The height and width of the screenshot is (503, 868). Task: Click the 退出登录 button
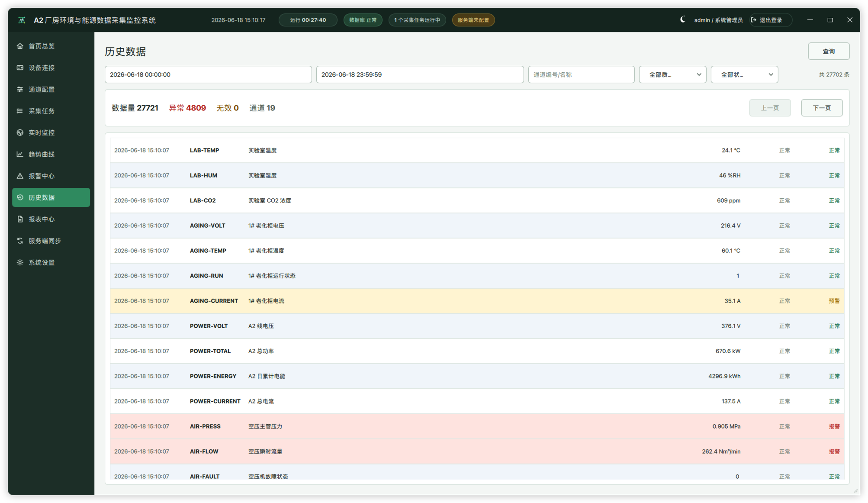[771, 20]
